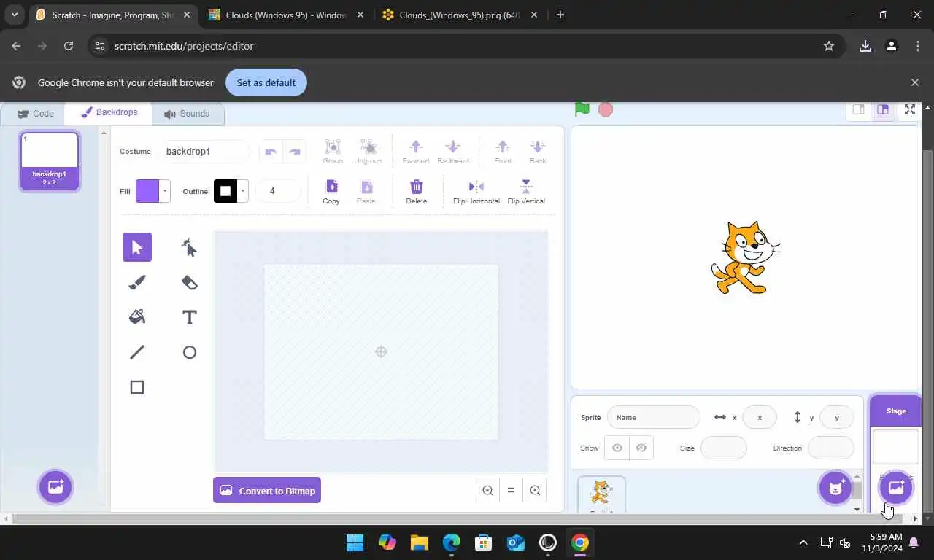Click the outline width field
934x560 pixels.
277,191
